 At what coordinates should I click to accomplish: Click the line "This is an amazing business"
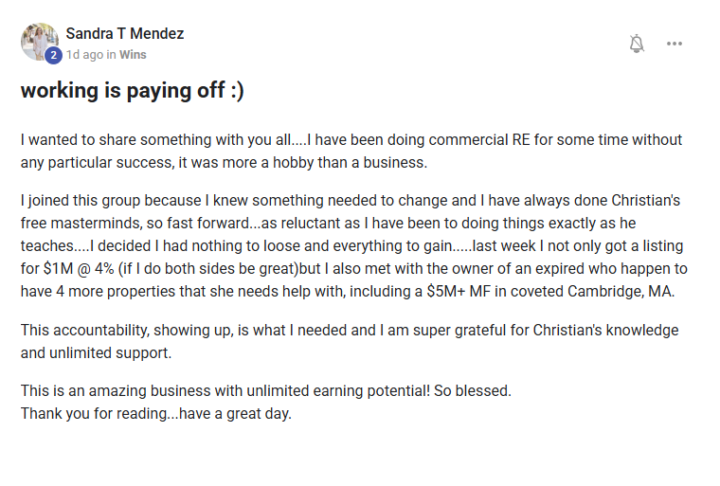(160, 390)
